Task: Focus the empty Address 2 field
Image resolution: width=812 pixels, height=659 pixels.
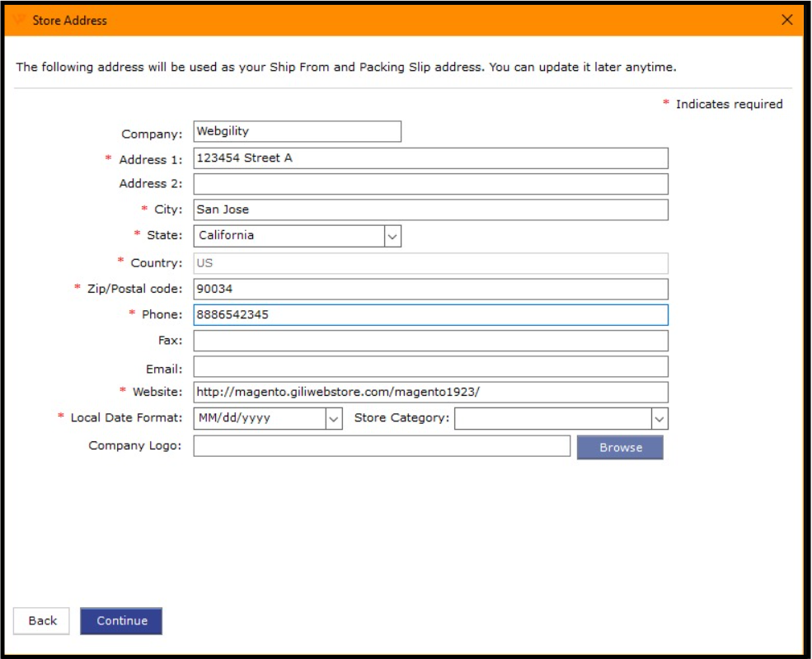Action: pyautogui.click(x=430, y=184)
